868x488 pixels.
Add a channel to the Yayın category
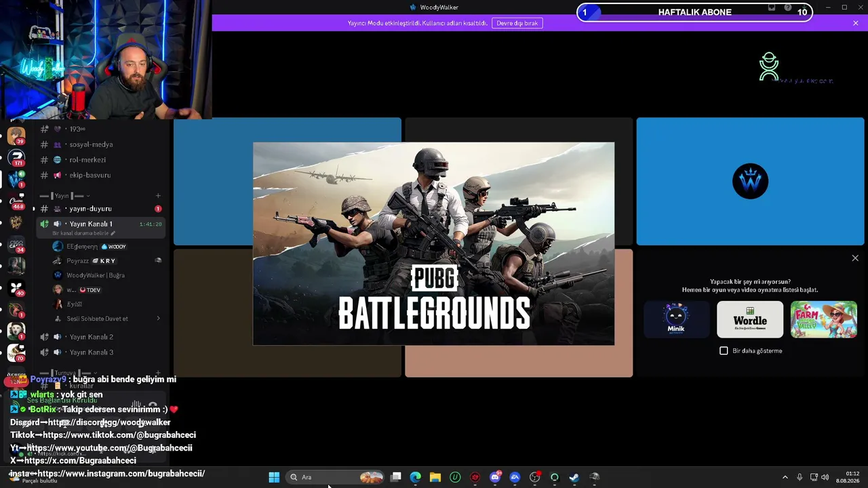click(158, 196)
